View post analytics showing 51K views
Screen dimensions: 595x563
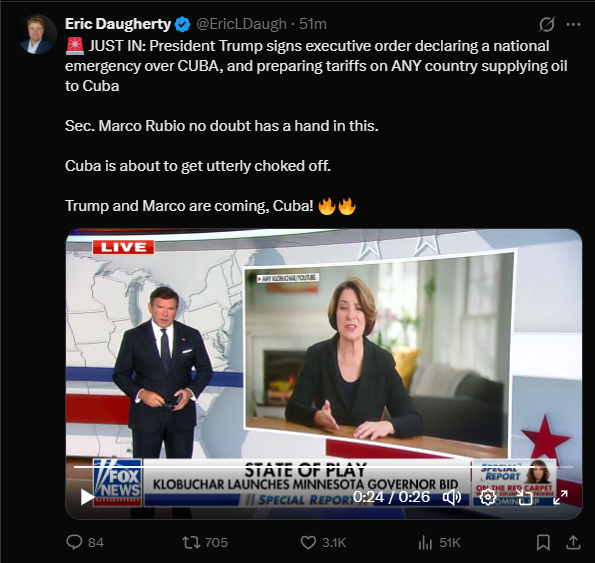coord(439,542)
